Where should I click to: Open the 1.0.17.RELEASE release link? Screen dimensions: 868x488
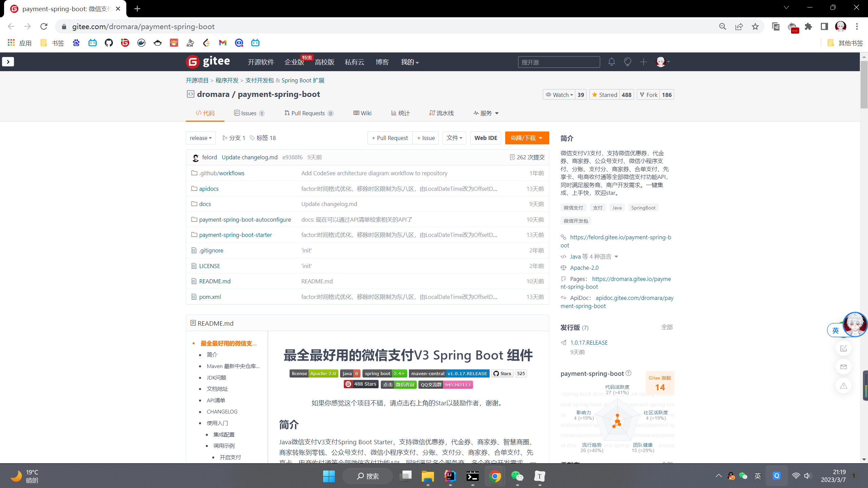pos(589,343)
